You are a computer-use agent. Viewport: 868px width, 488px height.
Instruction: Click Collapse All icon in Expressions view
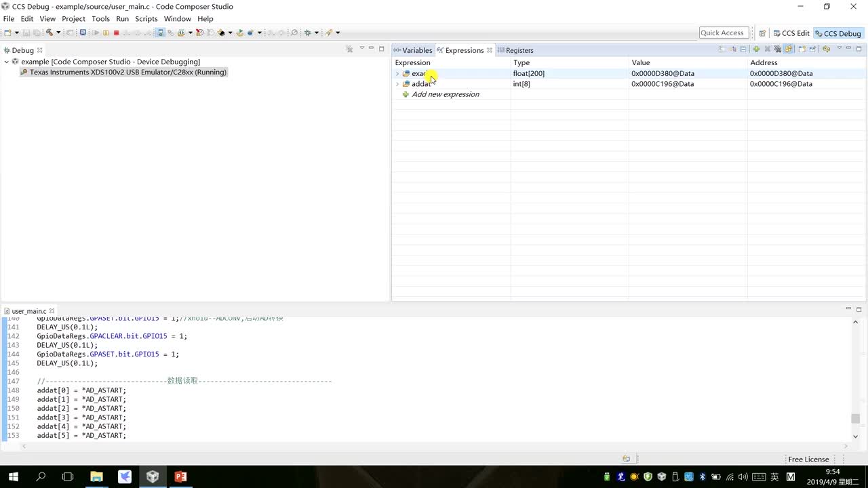743,49
